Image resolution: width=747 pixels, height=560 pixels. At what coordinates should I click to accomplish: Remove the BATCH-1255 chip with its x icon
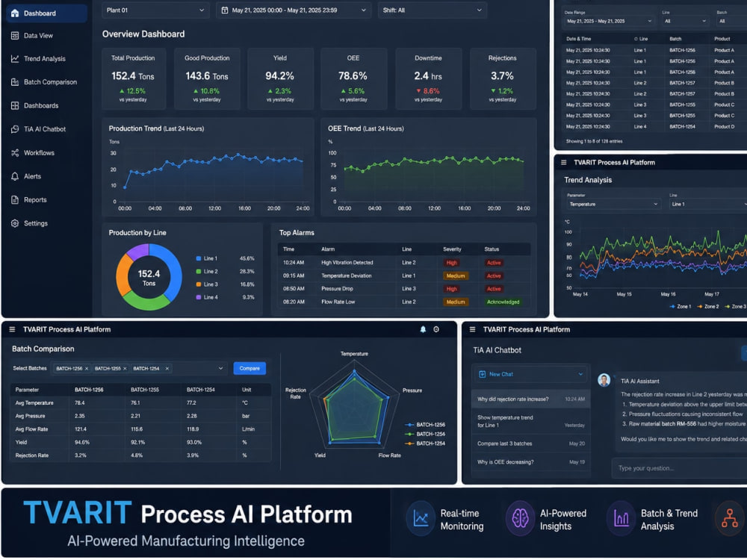pyautogui.click(x=125, y=369)
